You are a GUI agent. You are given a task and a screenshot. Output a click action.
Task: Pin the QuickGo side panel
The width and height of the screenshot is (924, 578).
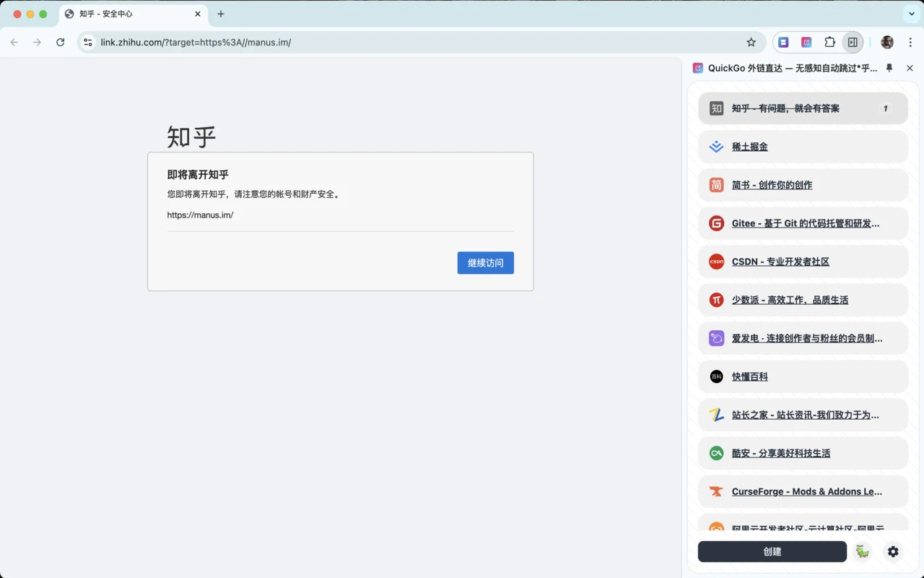[889, 68]
